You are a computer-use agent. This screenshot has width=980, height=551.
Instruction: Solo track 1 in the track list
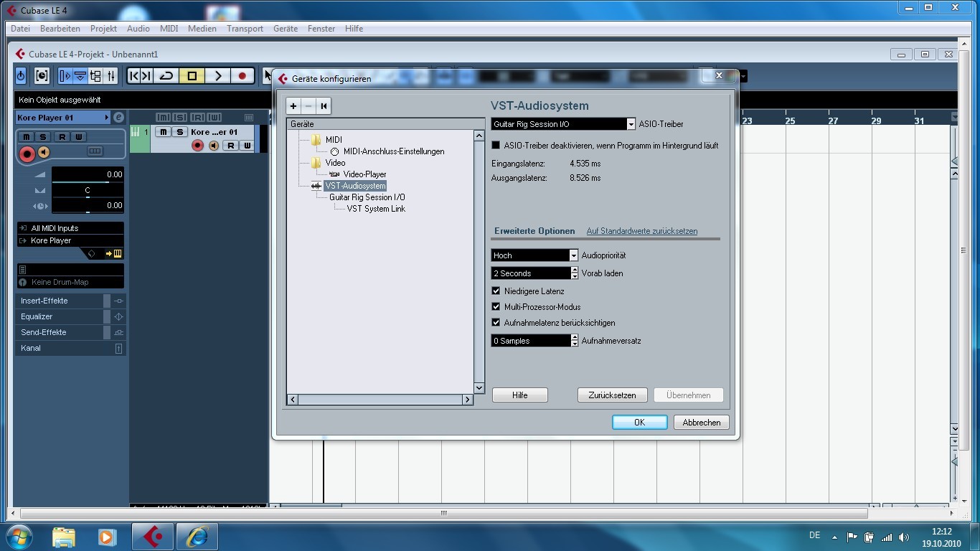tap(180, 132)
